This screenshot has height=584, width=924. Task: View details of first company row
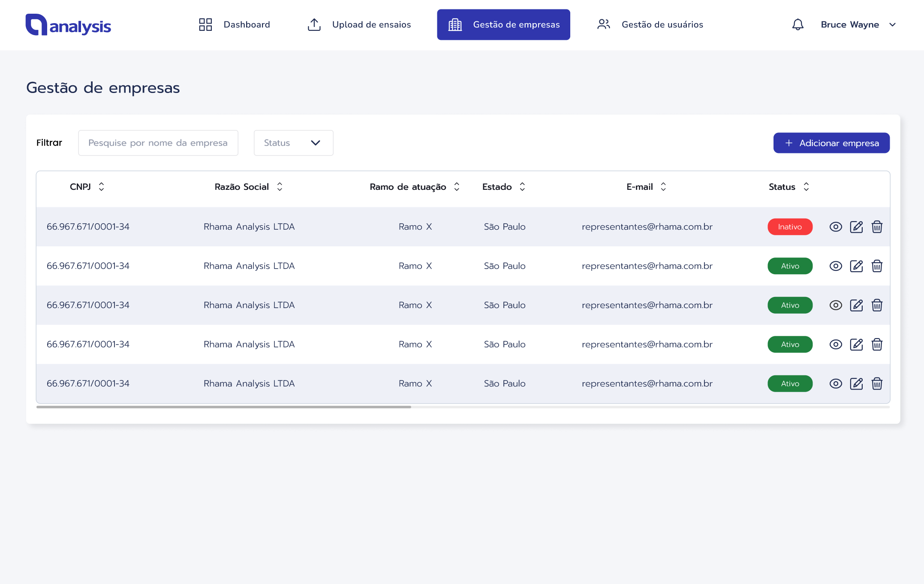836,227
